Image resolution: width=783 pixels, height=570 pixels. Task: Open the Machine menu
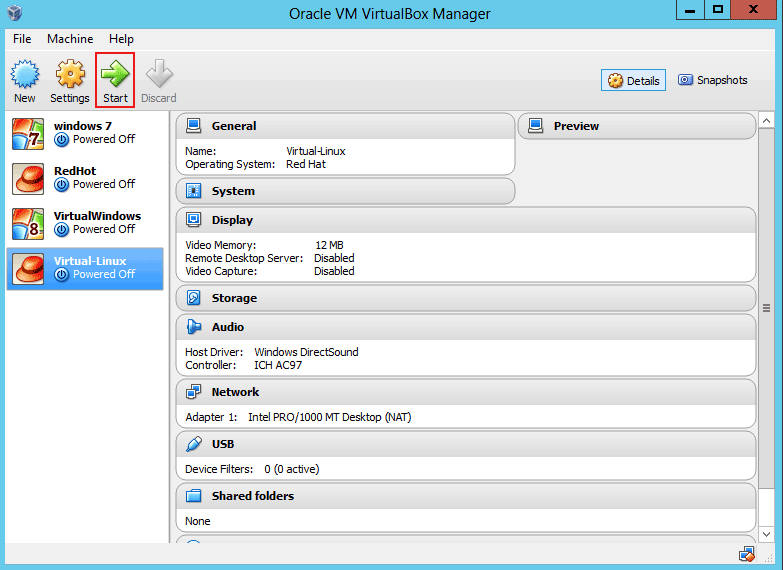(70, 39)
